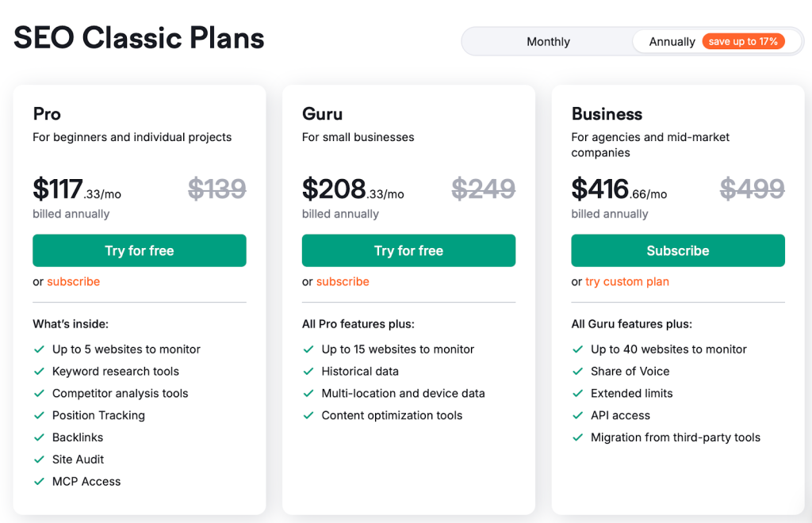Click the subscribe link under Guru
Screen dimensions: 812x523
coord(343,281)
